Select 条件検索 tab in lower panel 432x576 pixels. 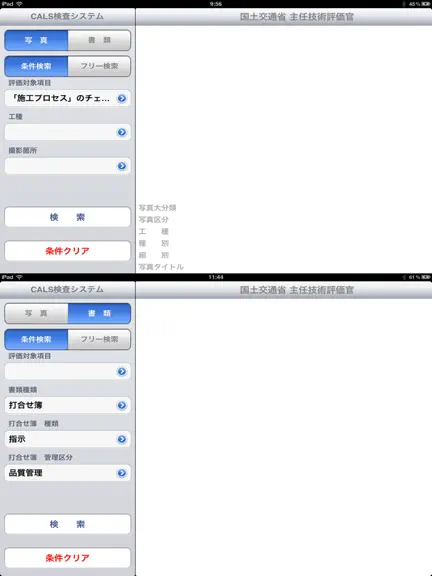(36, 339)
